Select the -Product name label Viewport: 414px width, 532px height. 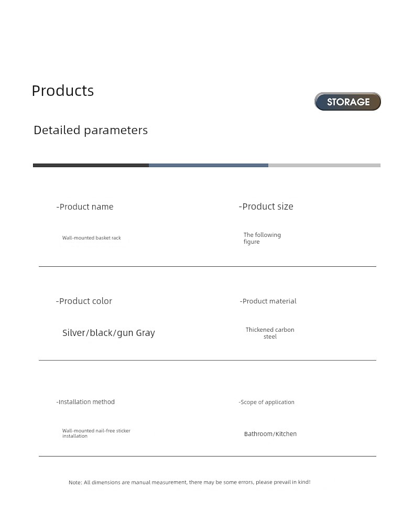(x=85, y=207)
